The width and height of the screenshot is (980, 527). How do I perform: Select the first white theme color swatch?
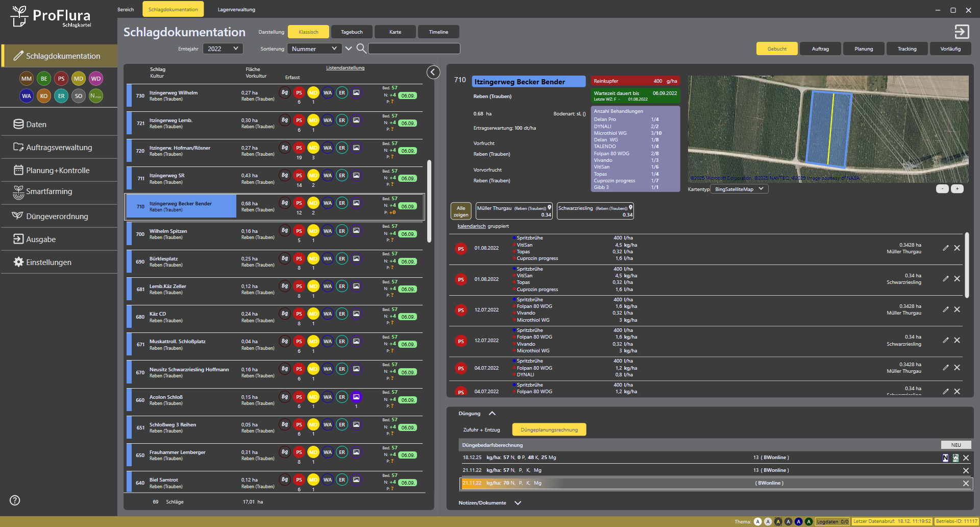757,521
